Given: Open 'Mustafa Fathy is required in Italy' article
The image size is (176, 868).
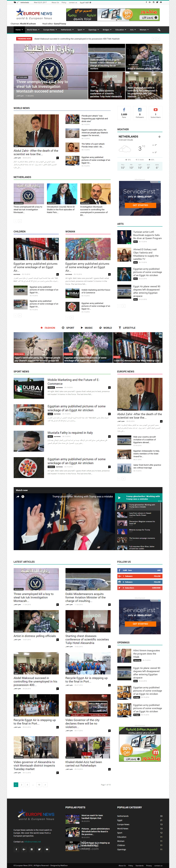Looking at the screenshot, I should [70, 433].
